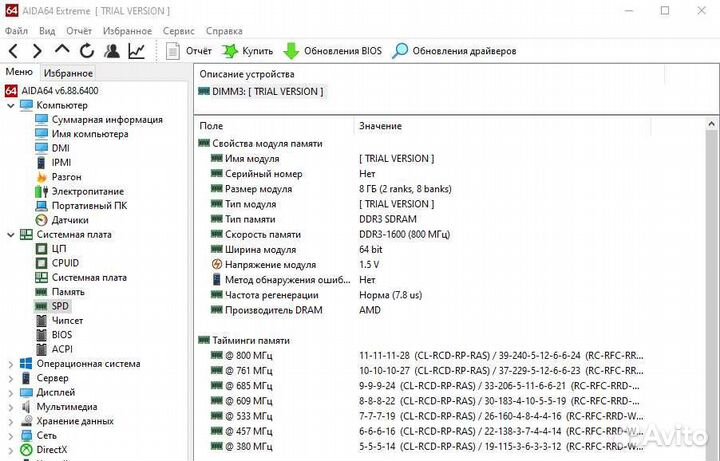Click the Отчёт report button
720x461 pixels.
click(189, 51)
